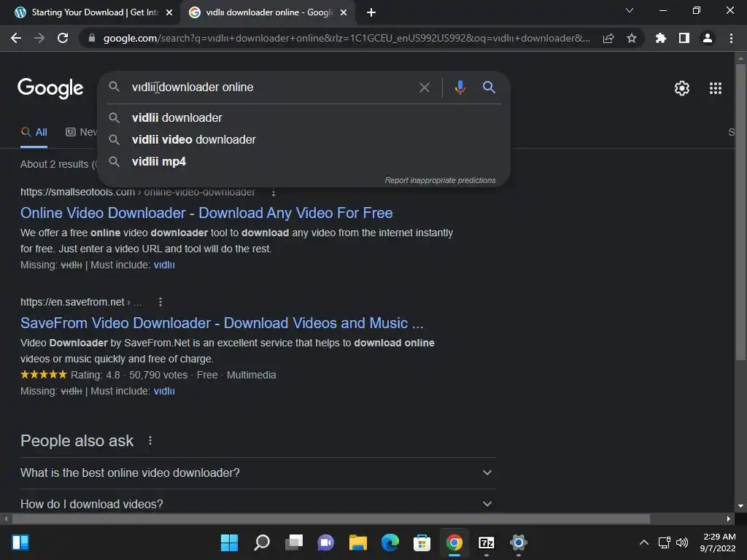The width and height of the screenshot is (747, 560).
Task: Open tab search chevron in title bar
Action: point(630,10)
